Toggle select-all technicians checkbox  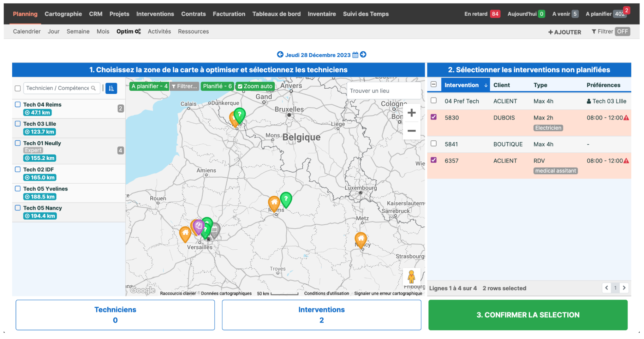tap(18, 88)
